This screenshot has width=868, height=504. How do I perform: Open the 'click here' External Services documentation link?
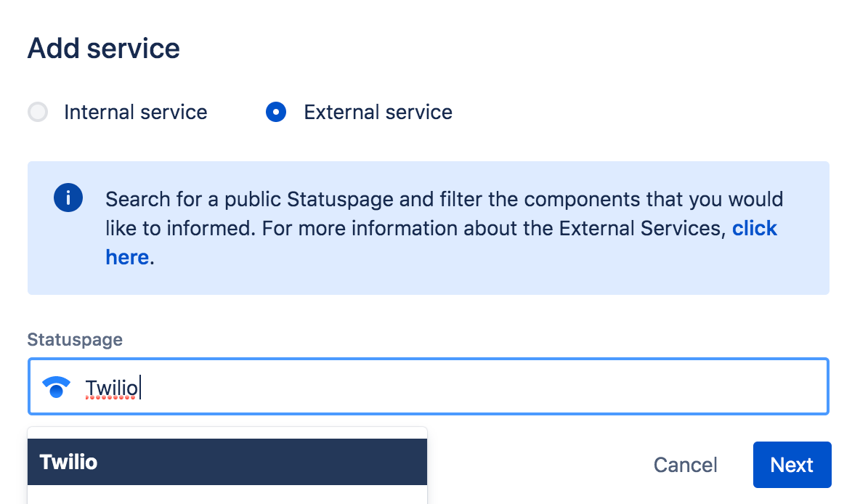click(x=755, y=228)
